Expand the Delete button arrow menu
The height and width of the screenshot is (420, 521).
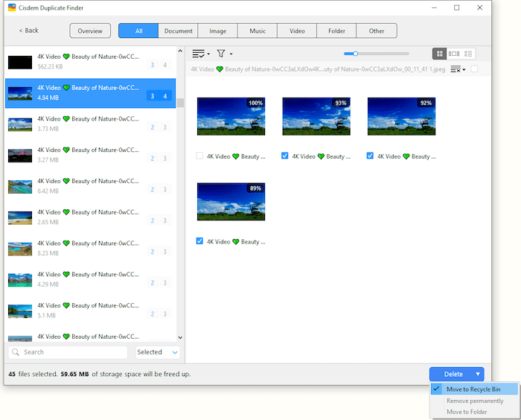pyautogui.click(x=477, y=374)
